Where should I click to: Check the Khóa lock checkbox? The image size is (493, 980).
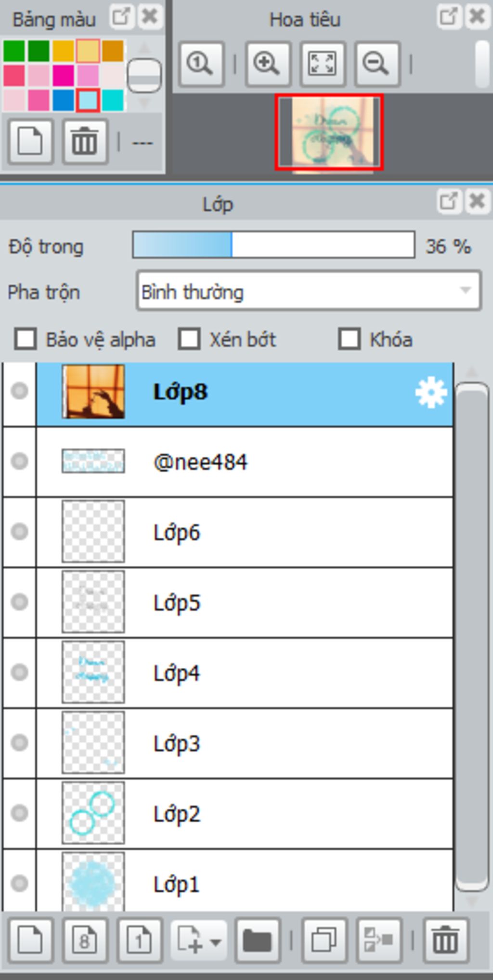[350, 339]
